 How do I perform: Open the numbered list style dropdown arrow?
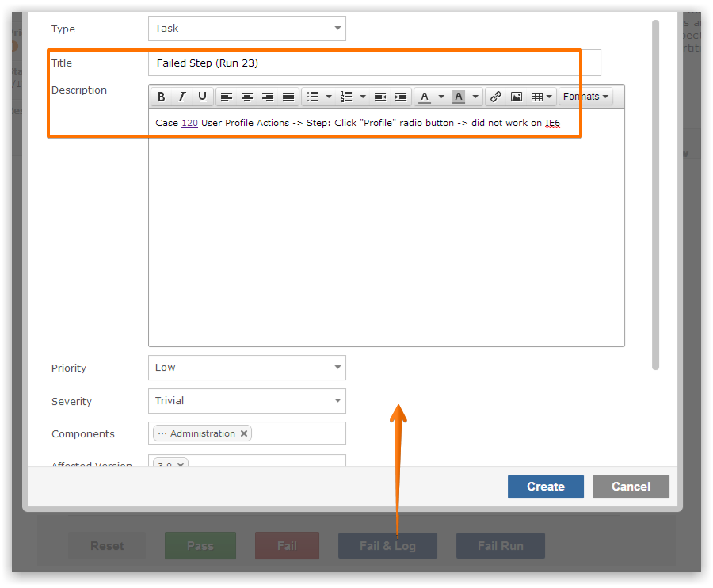[363, 97]
